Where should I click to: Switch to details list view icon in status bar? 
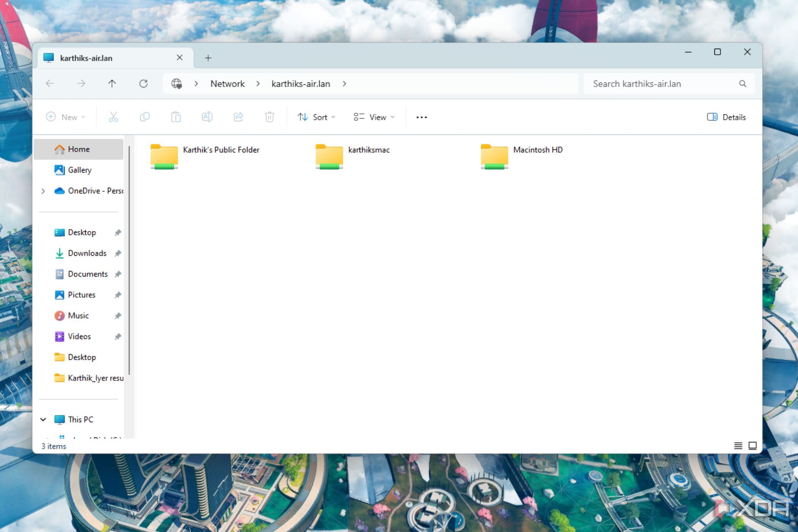[738, 446]
